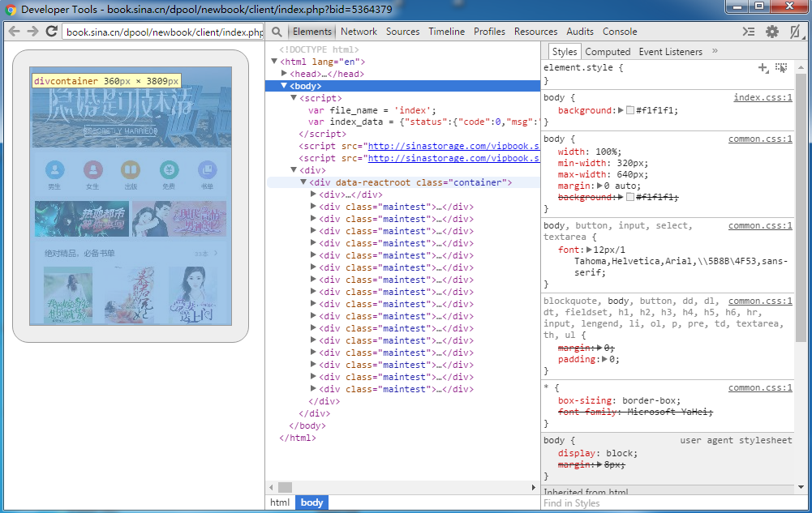This screenshot has height=513, width=812.
Task: Select the Event Listeners sidebar tab
Action: click(x=670, y=52)
